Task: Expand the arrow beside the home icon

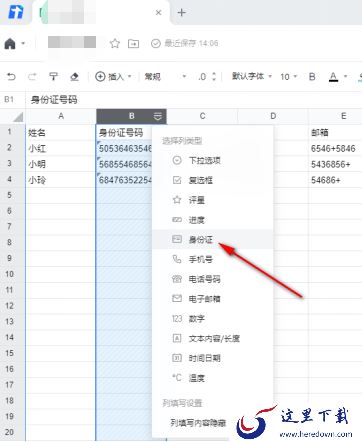Action: tap(23, 43)
